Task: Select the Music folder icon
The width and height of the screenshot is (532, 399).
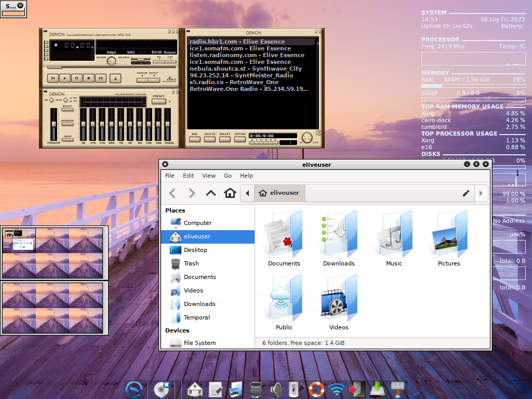Action: pyautogui.click(x=394, y=238)
